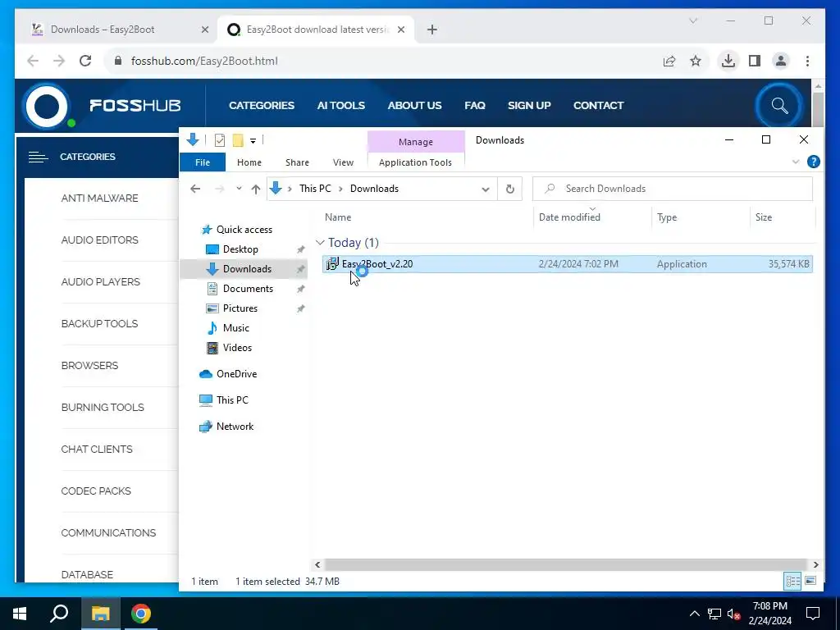Select the Easy2Boot_v2.20 file
The image size is (840, 630).
click(x=568, y=264)
